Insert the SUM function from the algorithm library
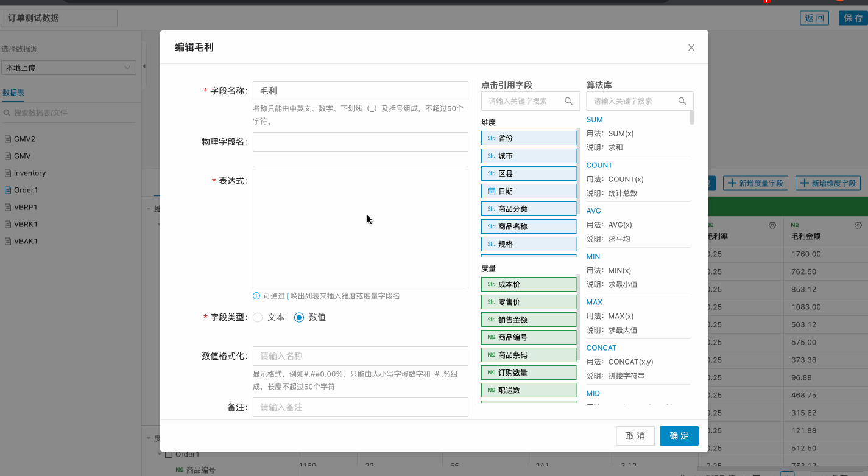 click(x=594, y=120)
